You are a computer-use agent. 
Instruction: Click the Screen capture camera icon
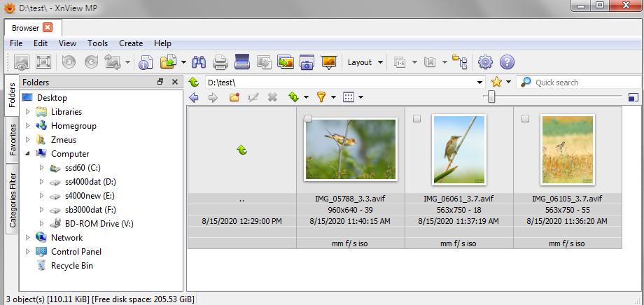coord(307,62)
